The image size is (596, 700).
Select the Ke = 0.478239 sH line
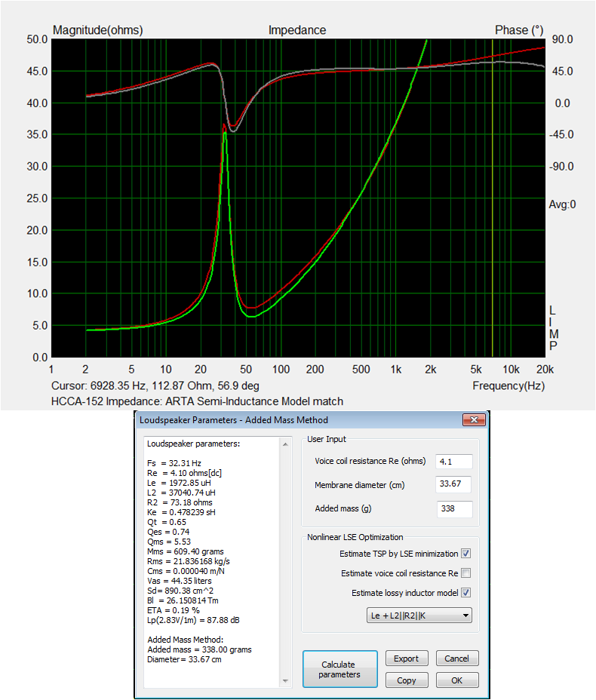pyautogui.click(x=181, y=512)
